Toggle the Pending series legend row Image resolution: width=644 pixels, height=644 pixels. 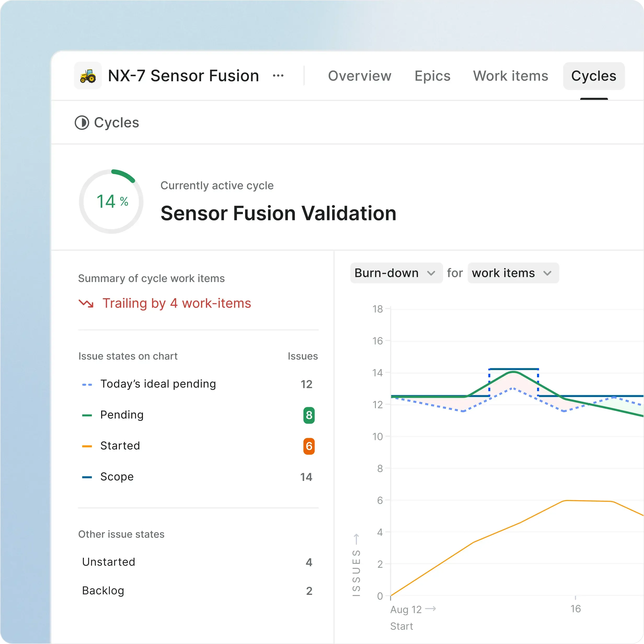(x=122, y=415)
